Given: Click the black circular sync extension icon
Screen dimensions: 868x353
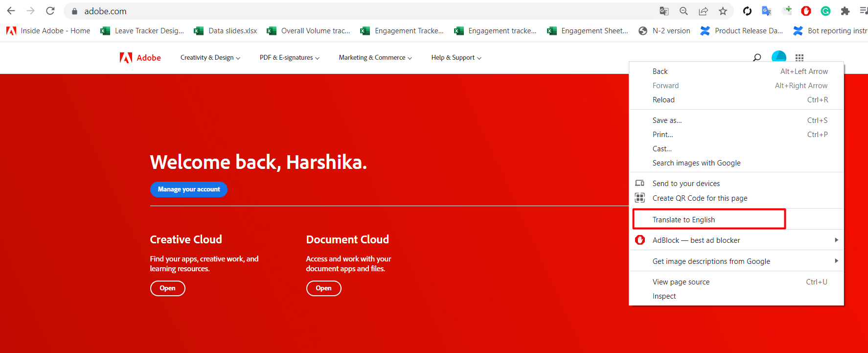Looking at the screenshot, I should click(x=747, y=11).
